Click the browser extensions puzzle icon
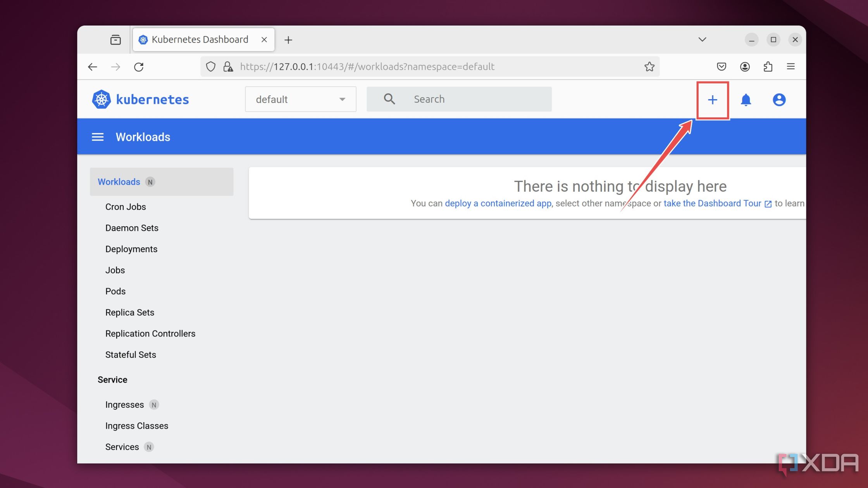The image size is (868, 488). (768, 66)
